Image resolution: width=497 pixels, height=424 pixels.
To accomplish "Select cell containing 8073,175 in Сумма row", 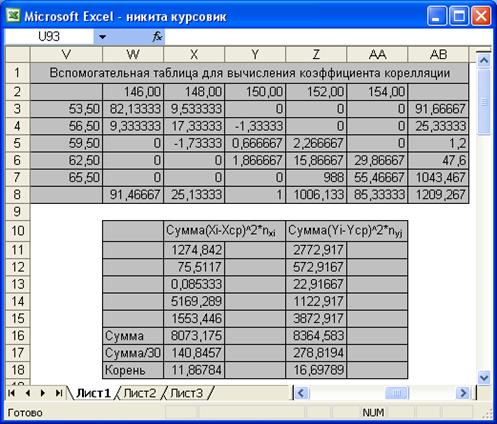I will point(194,336).
